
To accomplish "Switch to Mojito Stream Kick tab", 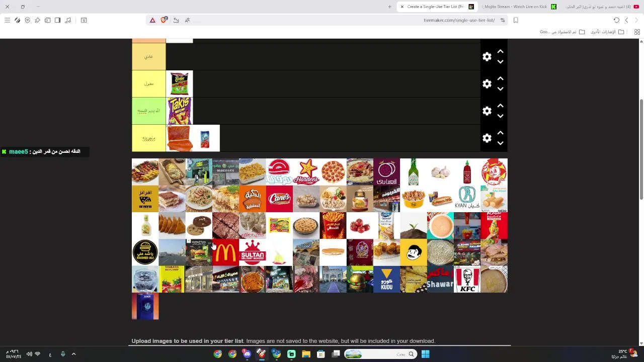I will click(x=518, y=7).
